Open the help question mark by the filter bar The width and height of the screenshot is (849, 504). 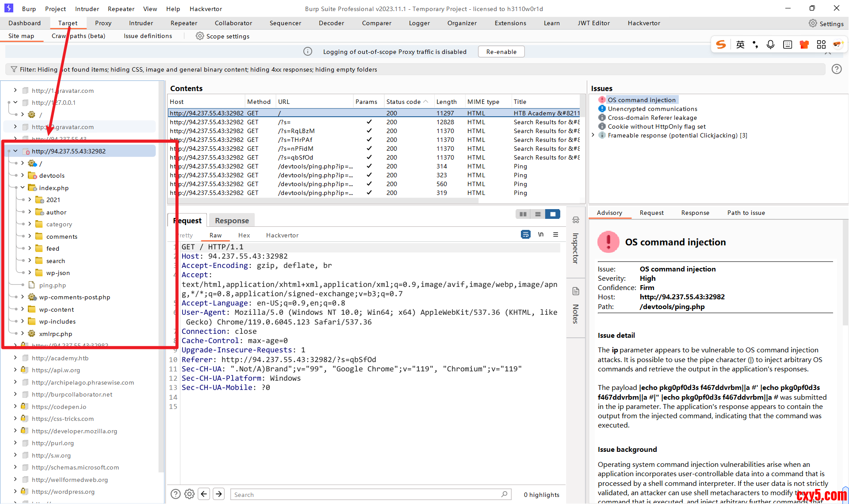click(836, 69)
